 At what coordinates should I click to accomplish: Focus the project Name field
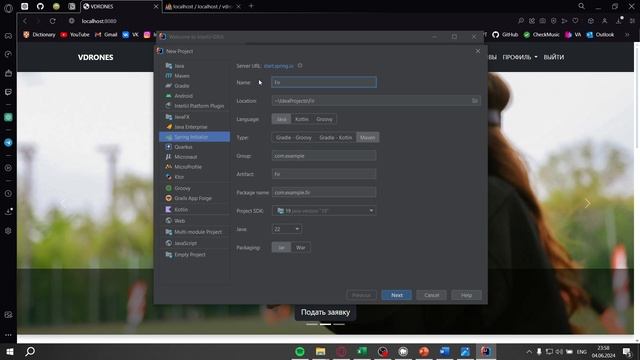(x=324, y=82)
